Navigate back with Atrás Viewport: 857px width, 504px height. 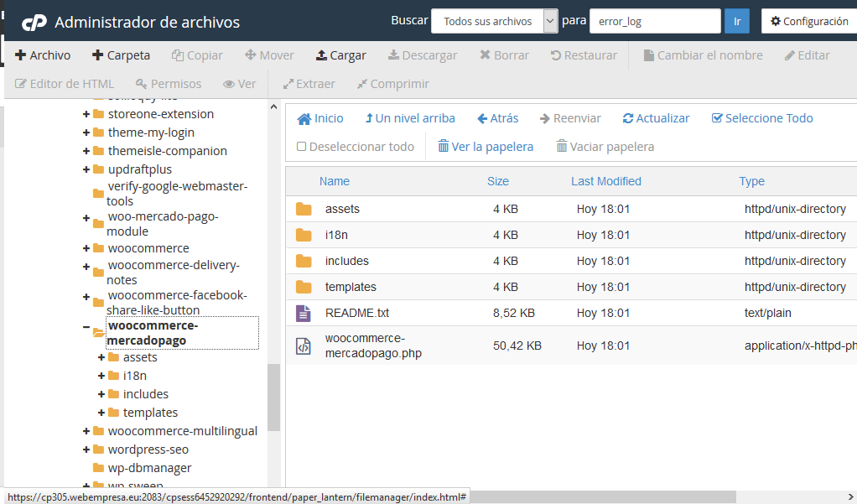pos(497,118)
